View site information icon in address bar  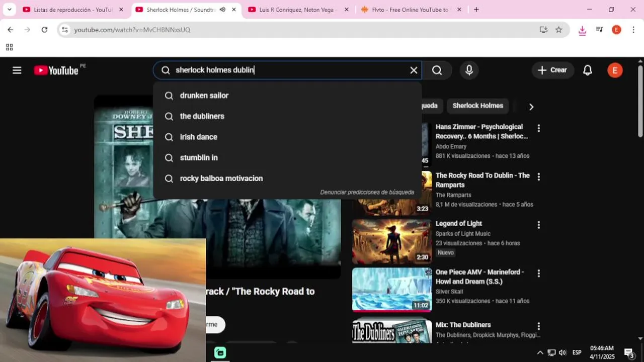(64, 30)
